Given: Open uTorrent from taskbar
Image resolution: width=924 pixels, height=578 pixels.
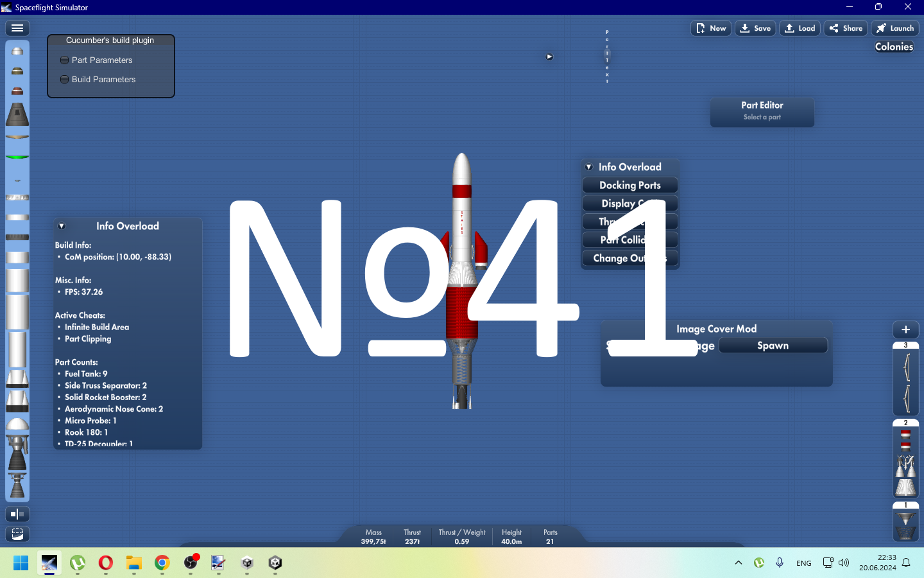Looking at the screenshot, I should tap(78, 563).
